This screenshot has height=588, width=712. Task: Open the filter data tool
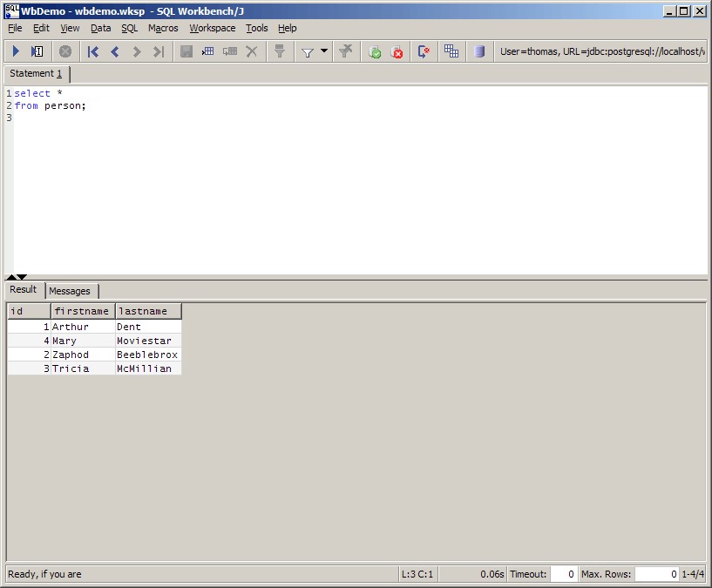[278, 51]
